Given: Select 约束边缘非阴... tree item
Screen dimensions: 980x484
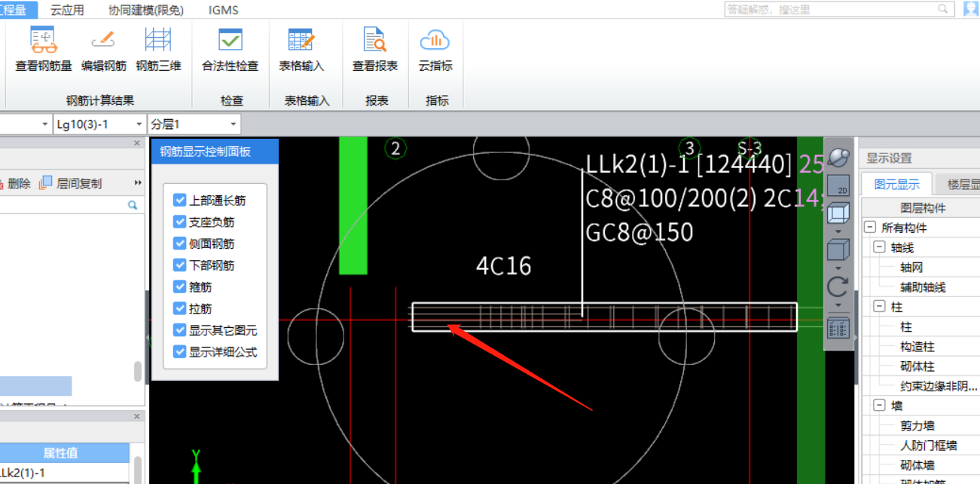Looking at the screenshot, I should 939,386.
